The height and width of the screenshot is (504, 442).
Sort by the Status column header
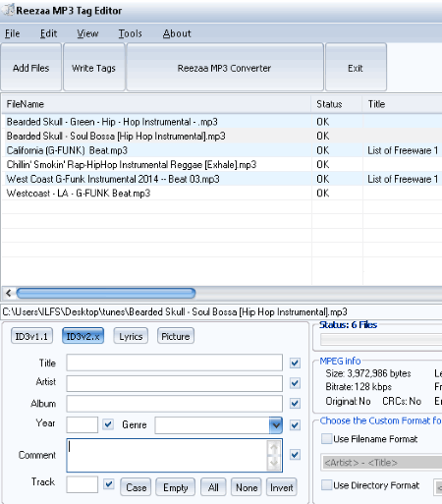(x=337, y=104)
